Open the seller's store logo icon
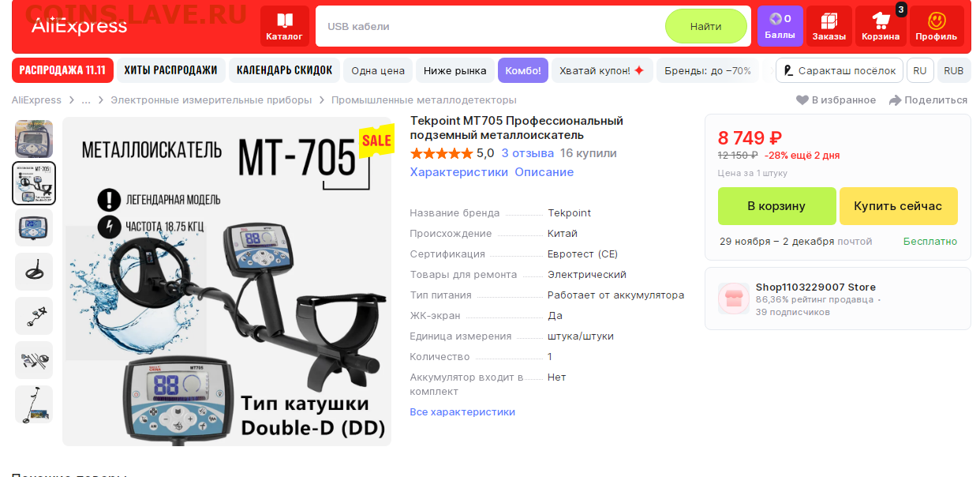This screenshot has width=980, height=477. click(734, 299)
